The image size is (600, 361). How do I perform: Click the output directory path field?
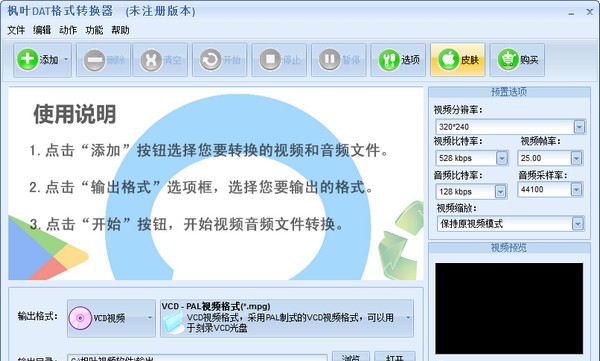pos(197,358)
